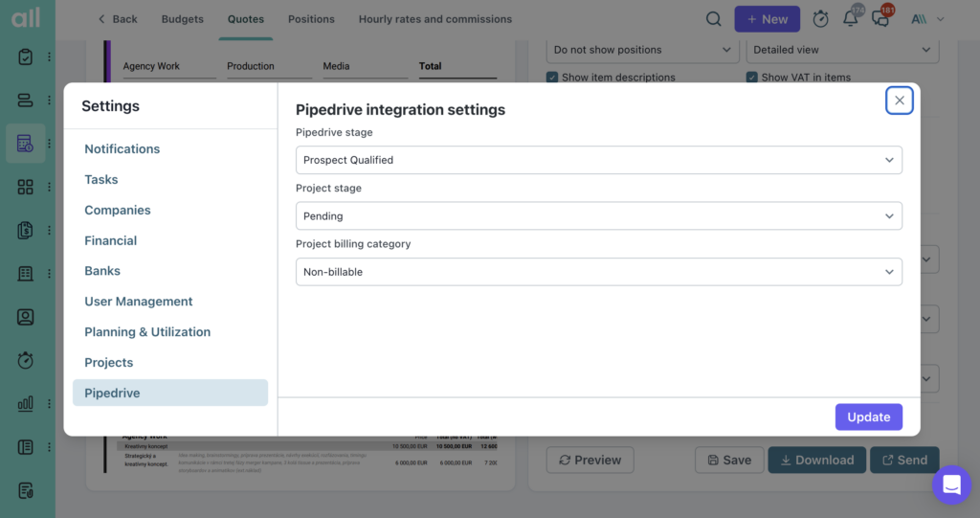Open the time tracking stopwatch sidebar icon
The image size is (980, 518).
tap(25, 360)
